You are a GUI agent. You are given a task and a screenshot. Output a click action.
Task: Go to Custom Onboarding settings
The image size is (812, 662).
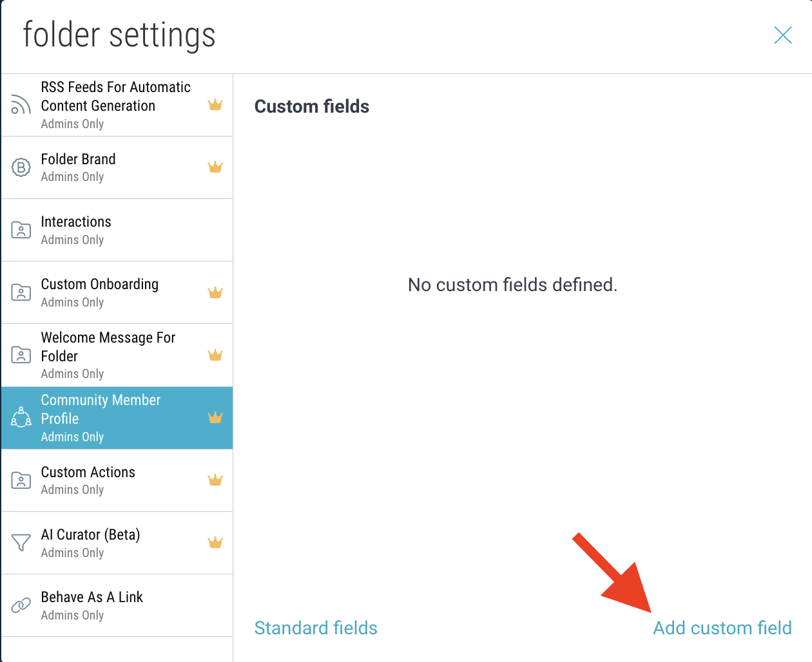click(x=117, y=292)
